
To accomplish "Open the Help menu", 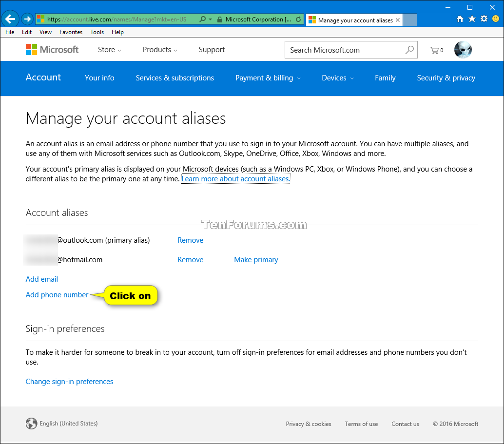I will [117, 32].
